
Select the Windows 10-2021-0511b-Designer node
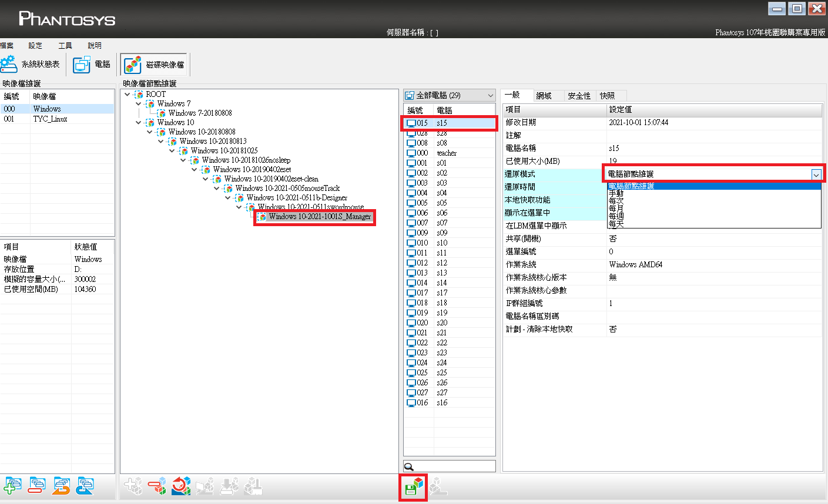pos(297,197)
